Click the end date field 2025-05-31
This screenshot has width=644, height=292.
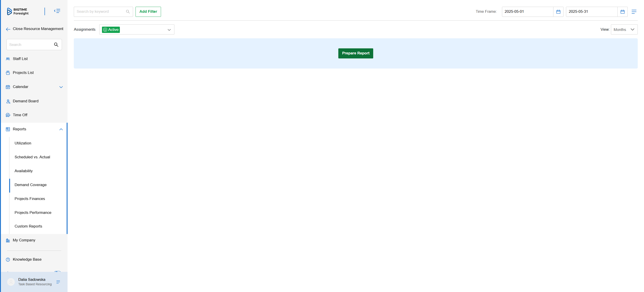[x=591, y=12]
